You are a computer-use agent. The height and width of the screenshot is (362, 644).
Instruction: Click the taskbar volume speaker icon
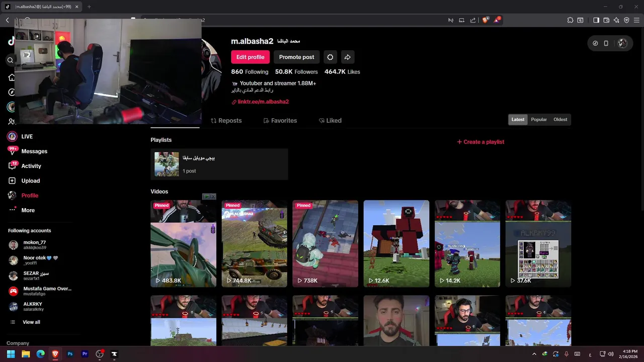[611, 354]
